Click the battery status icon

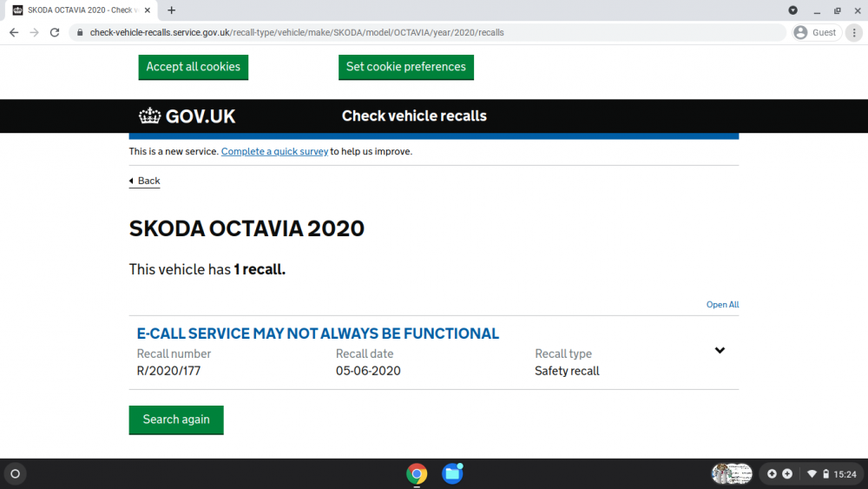click(826, 473)
